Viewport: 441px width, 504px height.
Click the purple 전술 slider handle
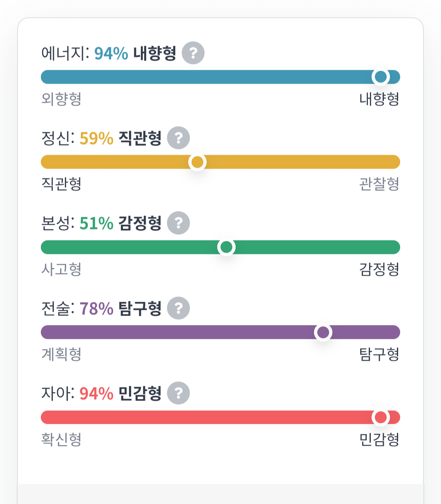click(x=323, y=332)
